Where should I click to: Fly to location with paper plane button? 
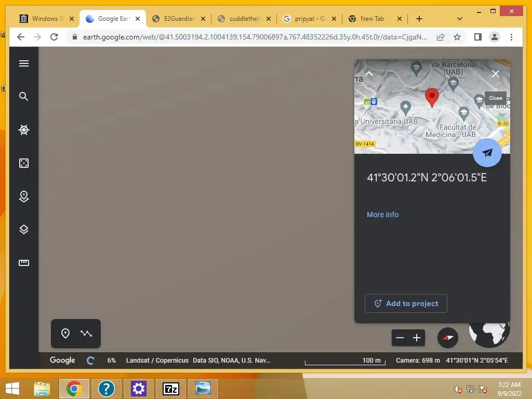[x=487, y=153]
